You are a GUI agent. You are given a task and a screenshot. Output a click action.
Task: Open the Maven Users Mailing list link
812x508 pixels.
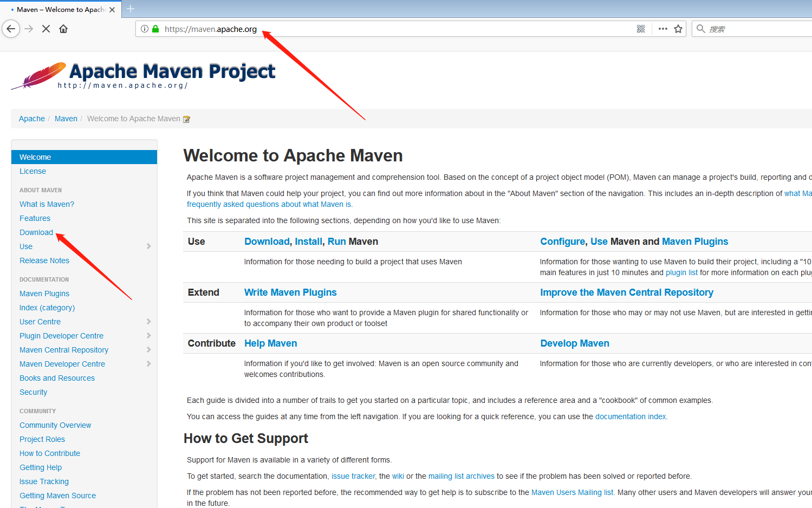(x=572, y=492)
